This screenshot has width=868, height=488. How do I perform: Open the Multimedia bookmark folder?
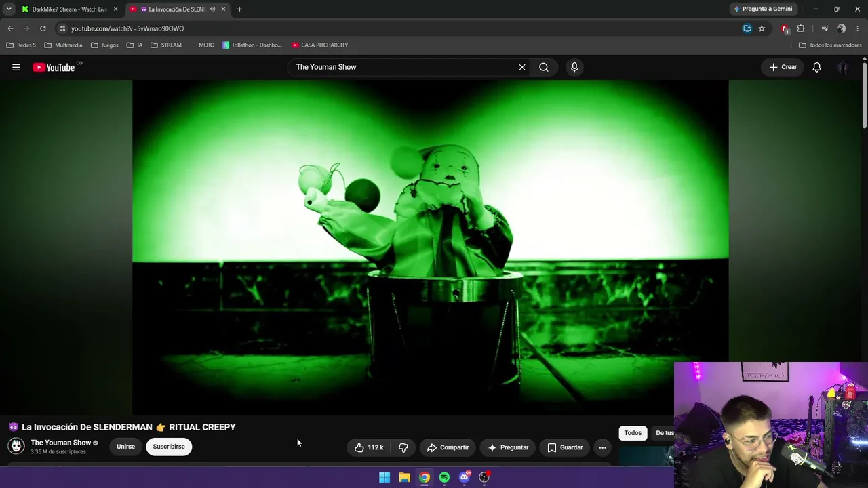[63, 45]
